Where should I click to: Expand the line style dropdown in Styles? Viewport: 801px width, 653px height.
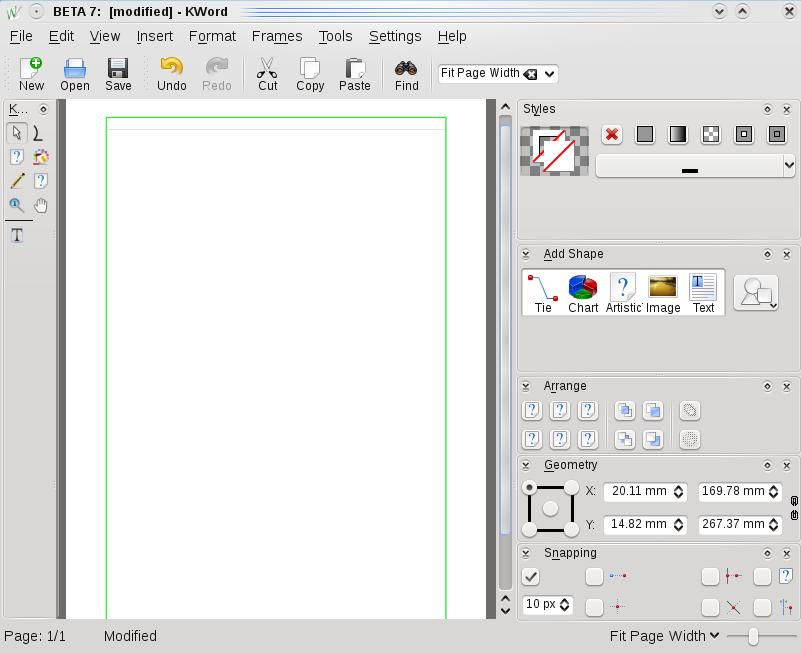click(x=788, y=165)
